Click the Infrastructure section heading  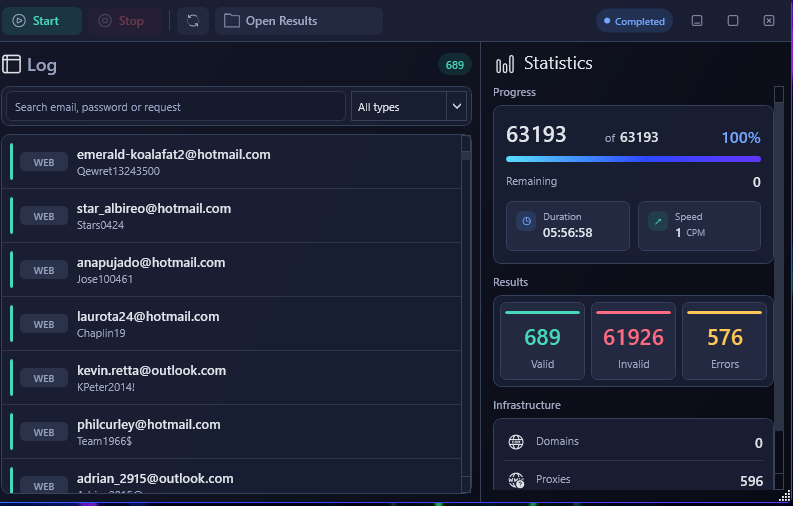click(527, 405)
